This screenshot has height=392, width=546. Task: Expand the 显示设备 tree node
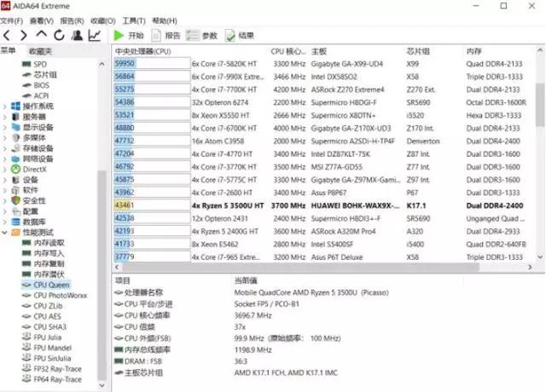[x=5, y=127]
